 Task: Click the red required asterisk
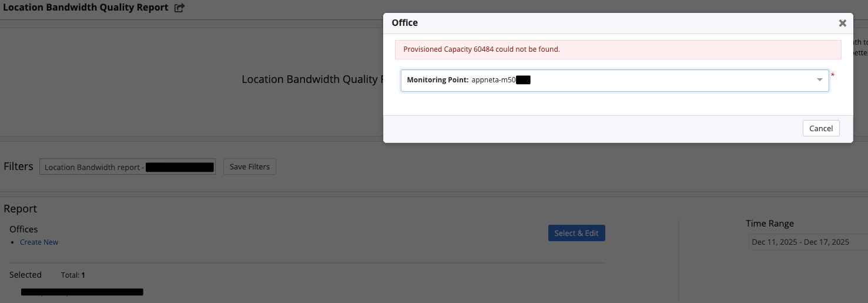pos(833,75)
